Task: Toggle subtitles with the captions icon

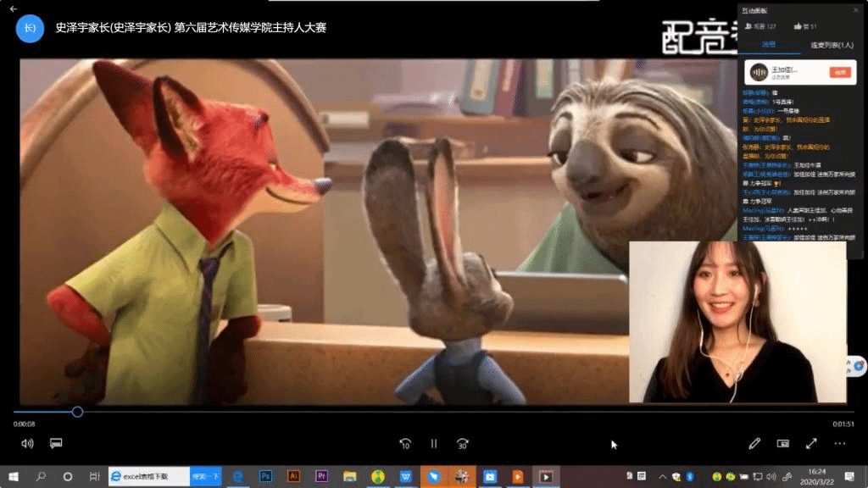Action: click(56, 443)
